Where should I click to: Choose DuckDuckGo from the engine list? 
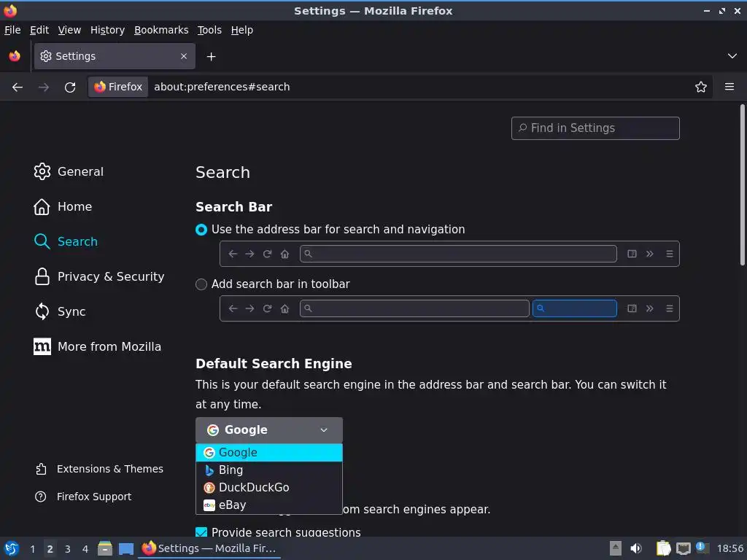click(x=268, y=488)
